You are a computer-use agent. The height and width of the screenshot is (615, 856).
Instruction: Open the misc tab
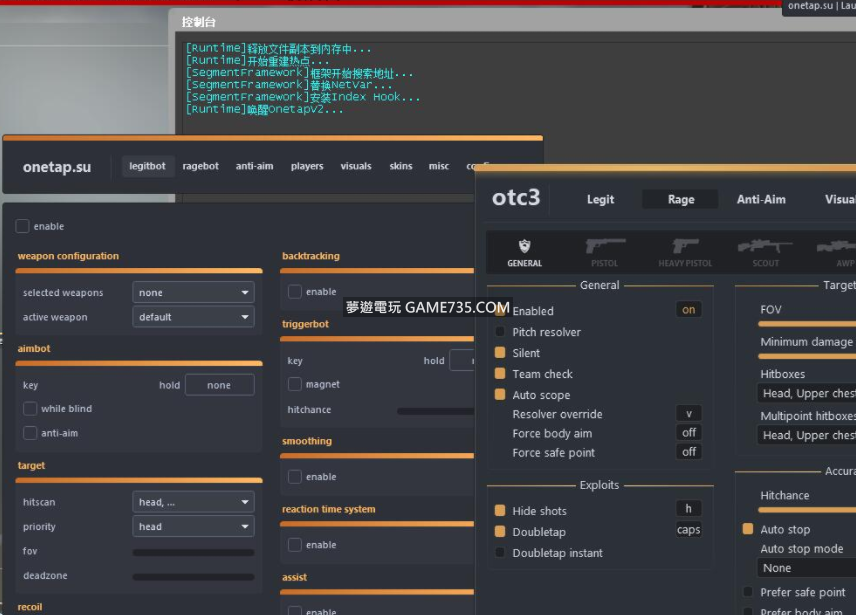coord(439,166)
